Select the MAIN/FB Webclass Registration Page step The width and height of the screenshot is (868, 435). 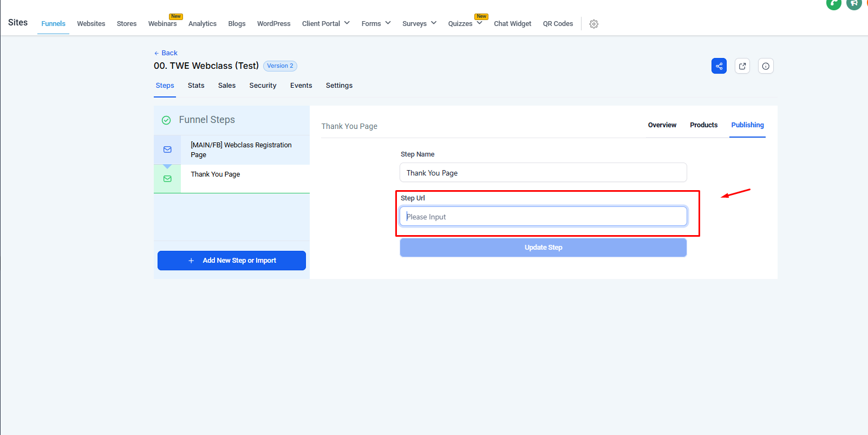[241, 150]
